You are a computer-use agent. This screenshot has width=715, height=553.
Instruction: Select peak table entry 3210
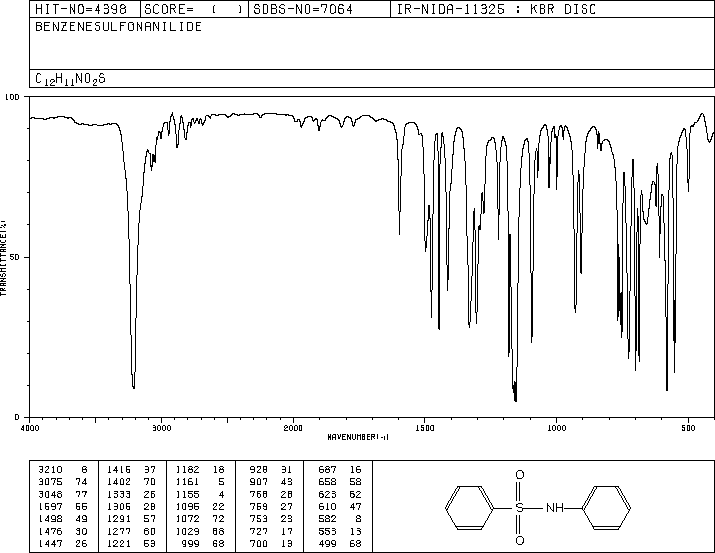click(x=62, y=470)
